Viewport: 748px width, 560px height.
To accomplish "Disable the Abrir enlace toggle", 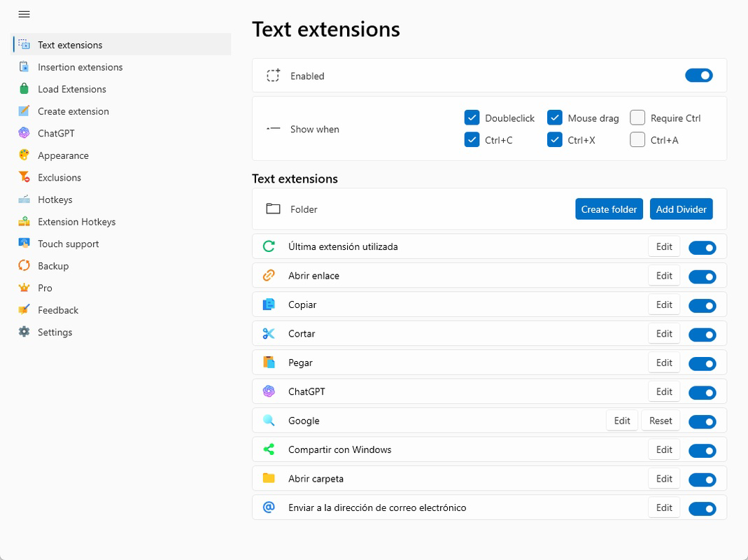I will point(703,277).
